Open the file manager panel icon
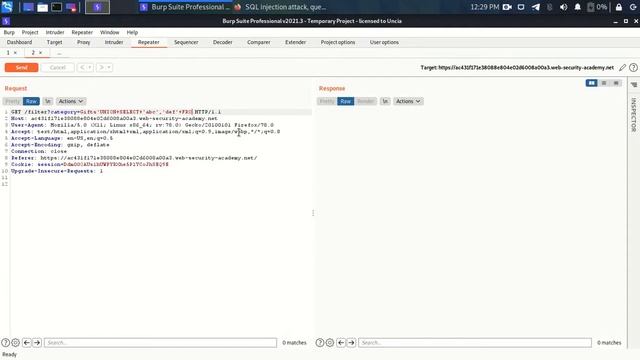The width and height of the screenshot is (640, 360). pos(42,7)
